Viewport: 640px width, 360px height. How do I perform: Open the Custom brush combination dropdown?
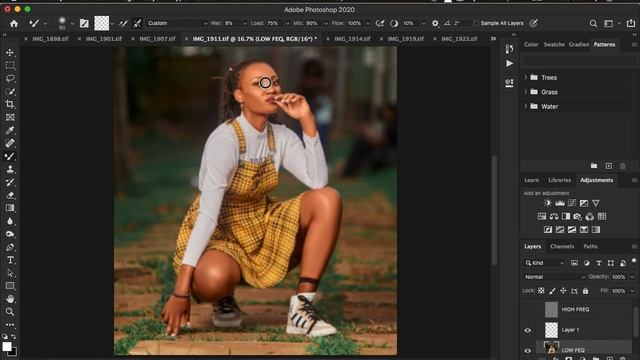point(177,23)
